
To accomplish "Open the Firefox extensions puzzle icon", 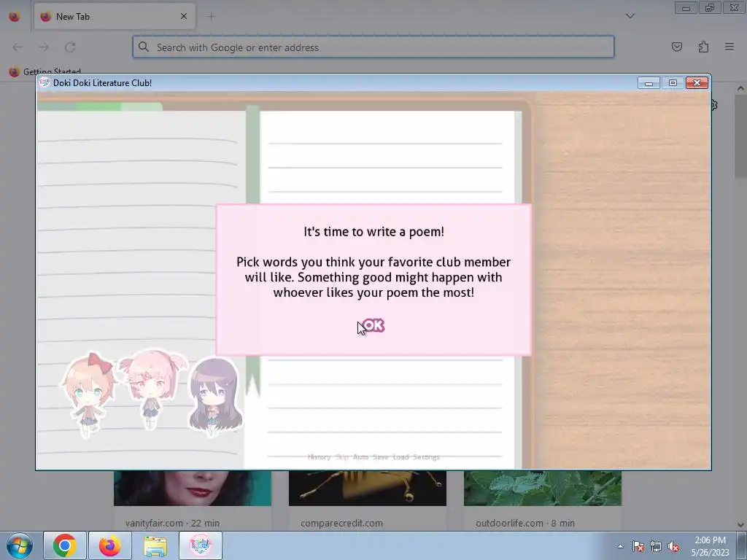I will click(703, 47).
